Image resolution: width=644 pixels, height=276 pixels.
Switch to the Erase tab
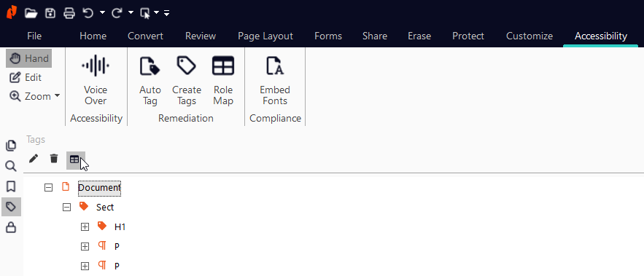(419, 36)
